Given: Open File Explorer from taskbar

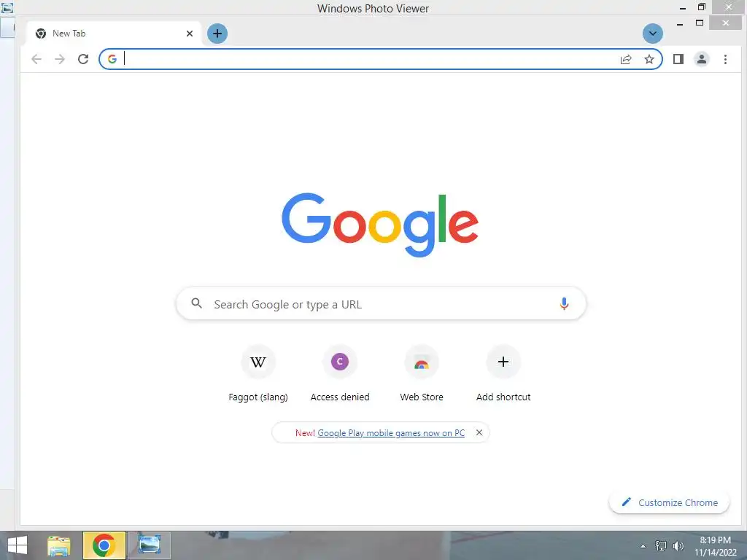Looking at the screenshot, I should click(x=59, y=545).
